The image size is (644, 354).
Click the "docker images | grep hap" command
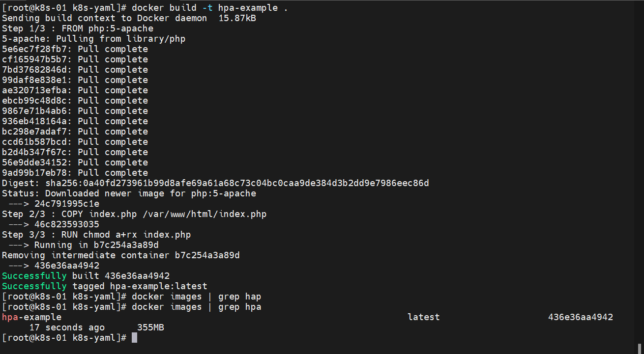pyautogui.click(x=197, y=297)
